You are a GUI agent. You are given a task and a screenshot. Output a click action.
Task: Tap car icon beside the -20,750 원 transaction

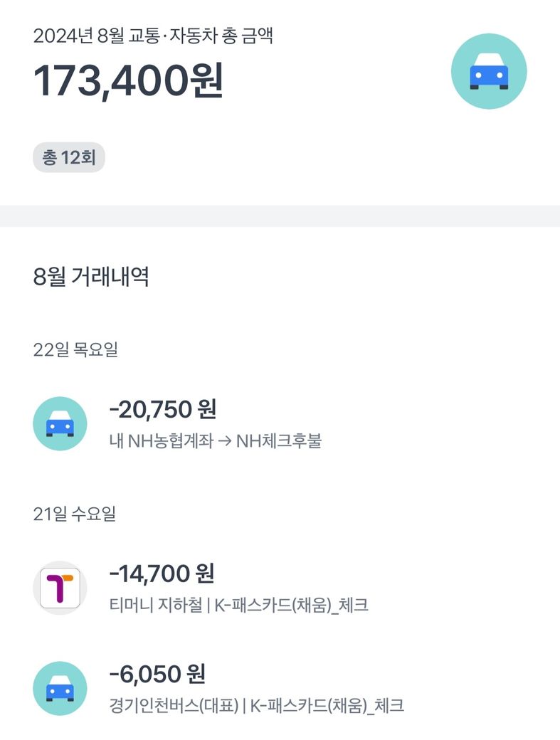60,423
